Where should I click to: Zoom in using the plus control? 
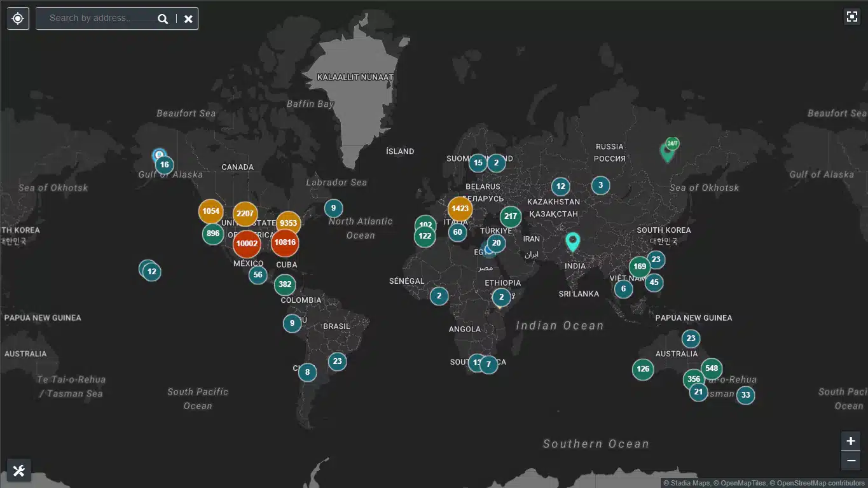(850, 440)
